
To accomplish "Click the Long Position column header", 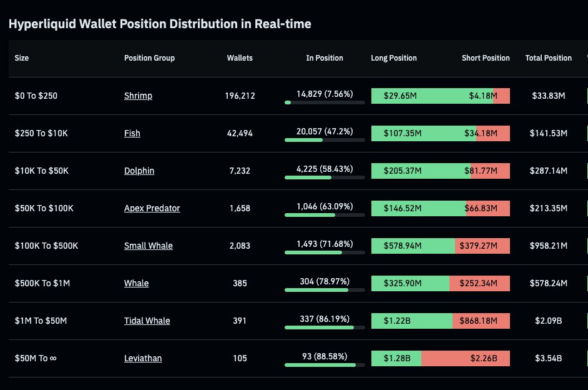I will 394,58.
